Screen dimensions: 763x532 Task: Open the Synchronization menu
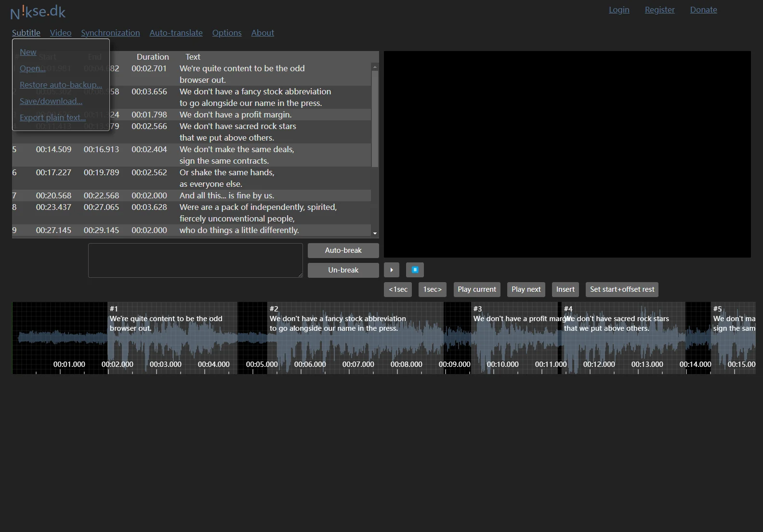coord(110,33)
